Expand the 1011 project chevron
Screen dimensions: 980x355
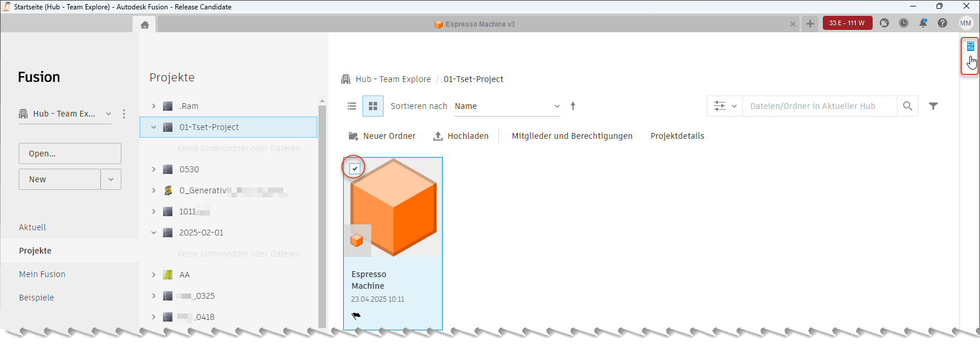point(154,211)
